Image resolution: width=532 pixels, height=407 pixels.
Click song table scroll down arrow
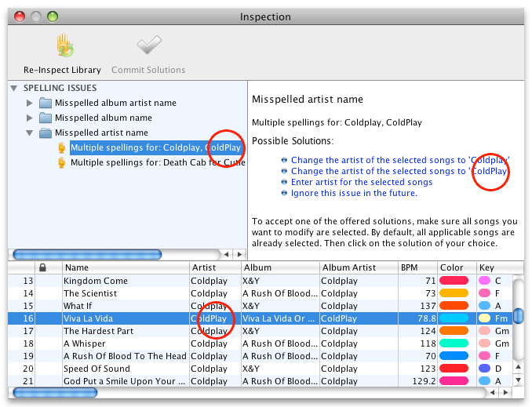[x=518, y=380]
